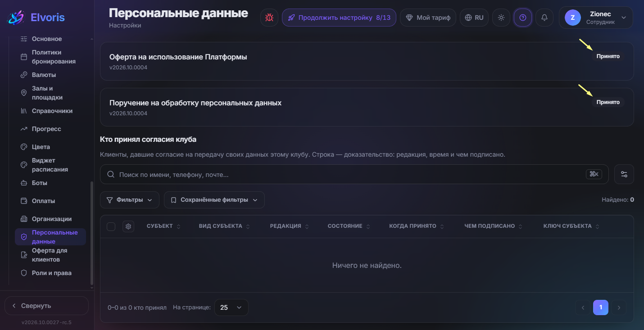Image resolution: width=644 pixels, height=330 pixels.
Task: Open the bug report icon button
Action: 269,18
